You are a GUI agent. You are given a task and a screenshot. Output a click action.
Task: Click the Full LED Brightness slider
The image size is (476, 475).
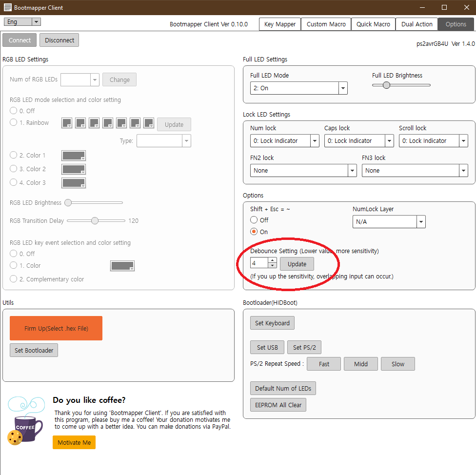click(401, 85)
